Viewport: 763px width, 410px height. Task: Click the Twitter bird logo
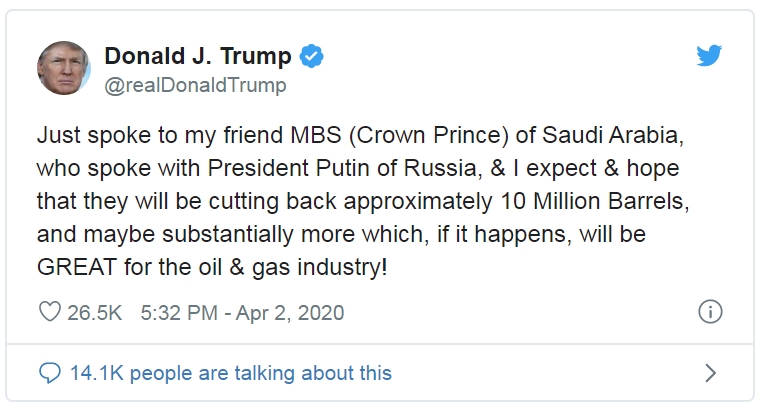coord(709,57)
